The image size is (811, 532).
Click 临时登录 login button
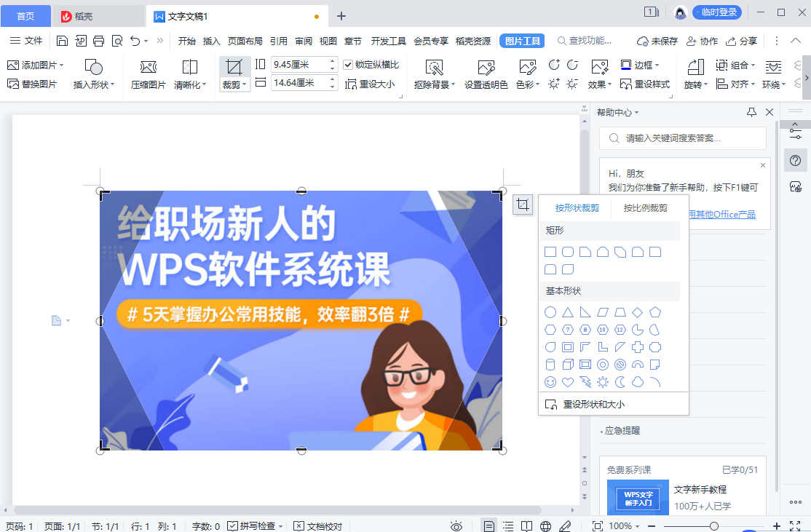tap(718, 12)
